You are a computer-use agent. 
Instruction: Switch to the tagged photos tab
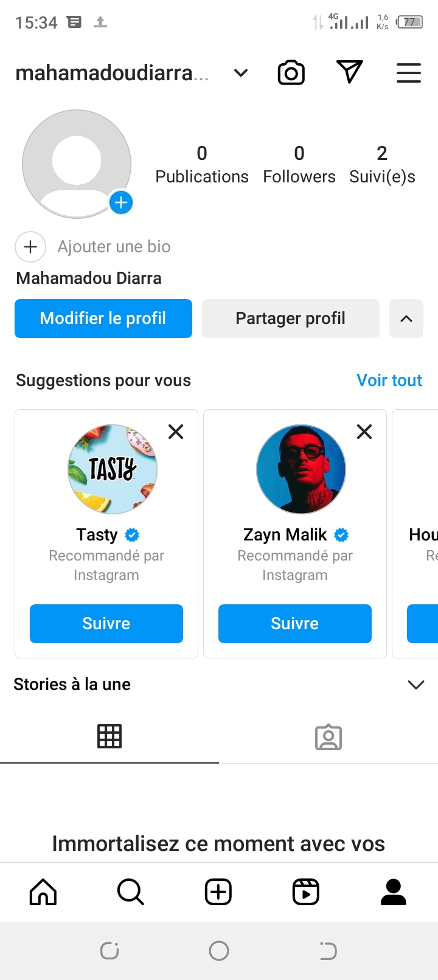pos(328,737)
